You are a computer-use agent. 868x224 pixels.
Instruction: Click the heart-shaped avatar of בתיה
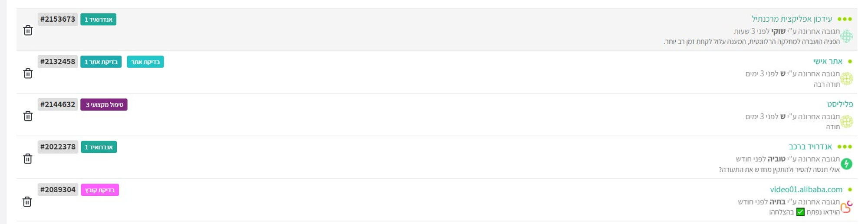[x=846, y=207]
